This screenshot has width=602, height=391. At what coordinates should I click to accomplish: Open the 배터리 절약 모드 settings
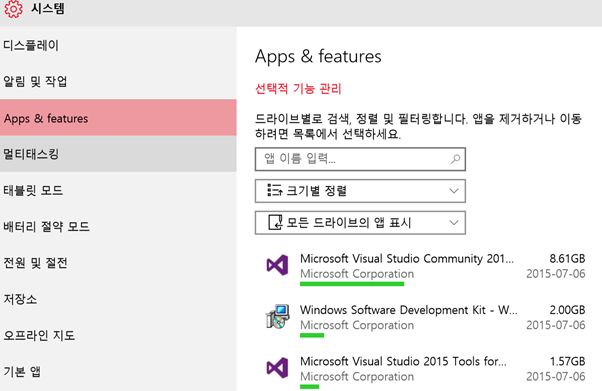coord(118,226)
